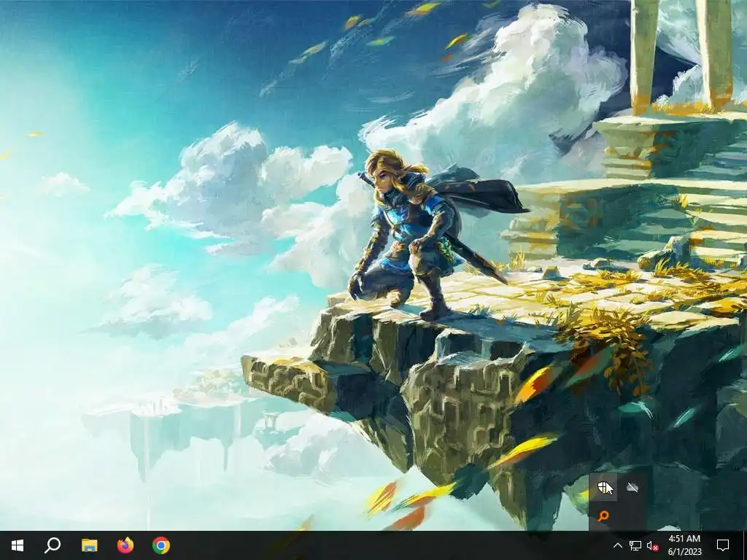The height and width of the screenshot is (560, 747).
Task: Open OneDrive crossed-out cloud tray icon
Action: 632,487
